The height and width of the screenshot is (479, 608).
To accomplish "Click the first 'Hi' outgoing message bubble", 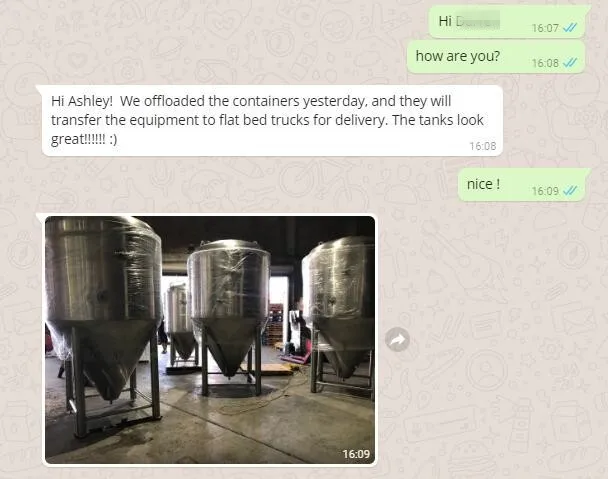I will tap(507, 22).
